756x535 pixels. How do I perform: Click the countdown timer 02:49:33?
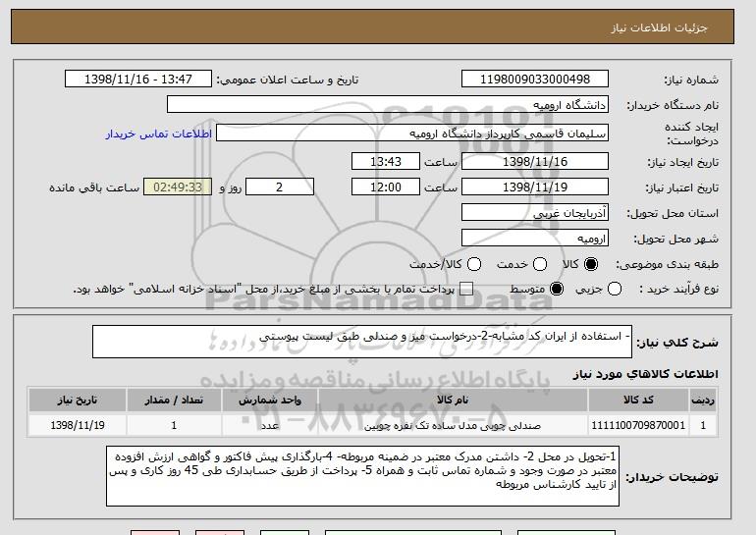click(x=178, y=187)
